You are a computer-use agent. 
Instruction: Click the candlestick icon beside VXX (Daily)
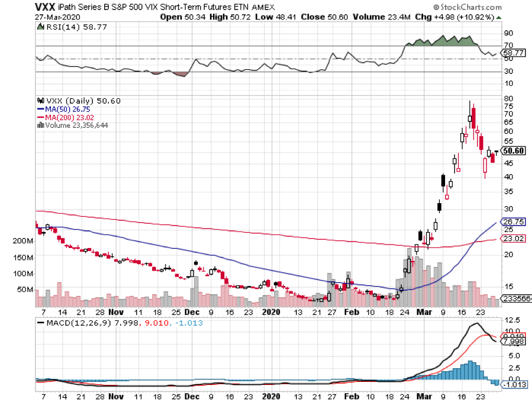[x=41, y=101]
